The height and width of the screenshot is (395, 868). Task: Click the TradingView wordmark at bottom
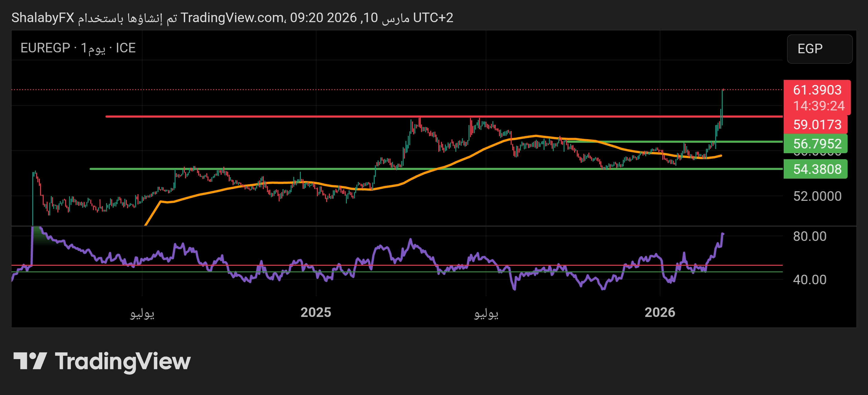coord(123,361)
